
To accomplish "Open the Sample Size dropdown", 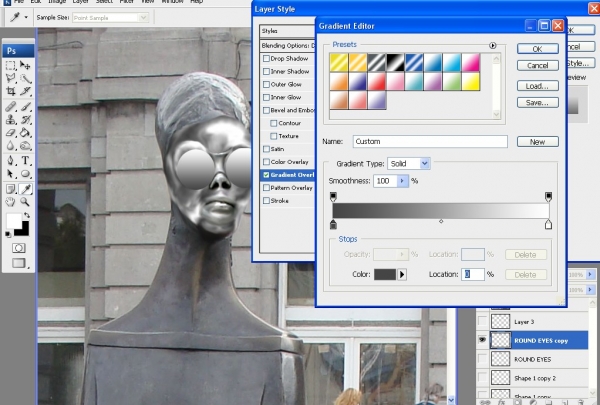I will click(144, 18).
